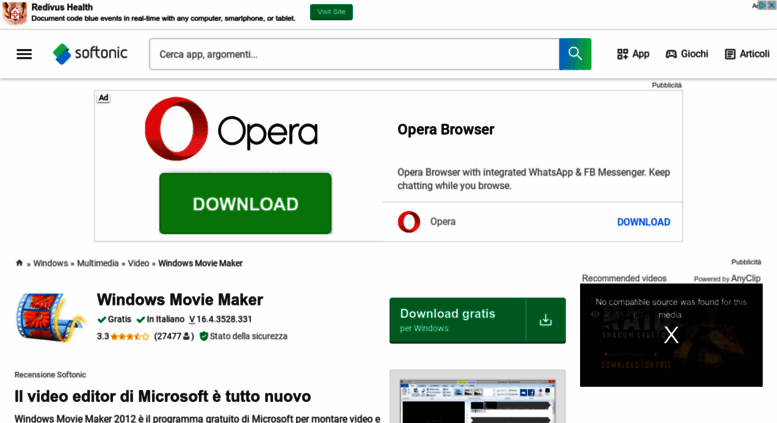Click the Gratis label with check mark
Viewport: 777px width, 423px height.
pyautogui.click(x=114, y=319)
